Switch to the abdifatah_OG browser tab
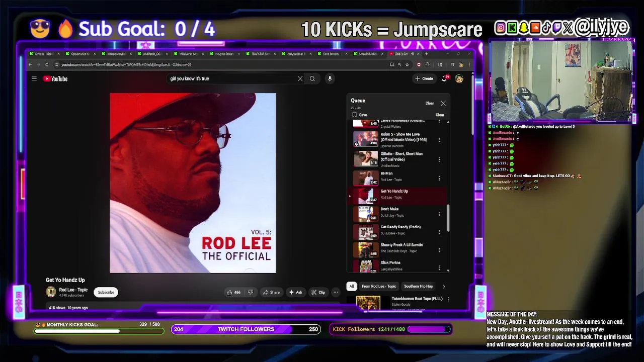Image resolution: width=644 pixels, height=362 pixels. 152,54
